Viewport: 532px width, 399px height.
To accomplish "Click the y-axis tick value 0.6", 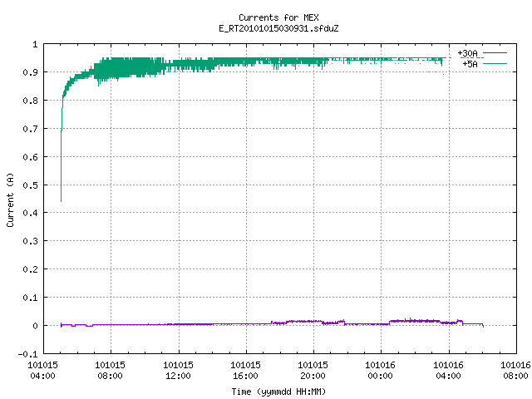I will point(30,157).
